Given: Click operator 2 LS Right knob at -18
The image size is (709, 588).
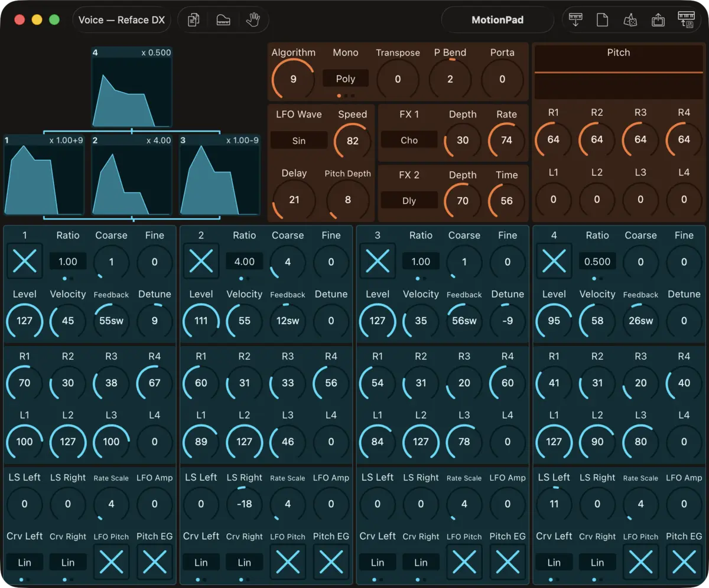Looking at the screenshot, I should 245,504.
